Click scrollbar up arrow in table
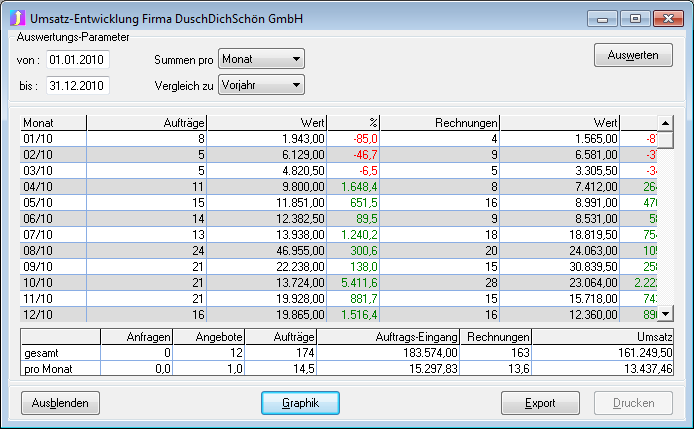This screenshot has width=694, height=429. tap(665, 122)
